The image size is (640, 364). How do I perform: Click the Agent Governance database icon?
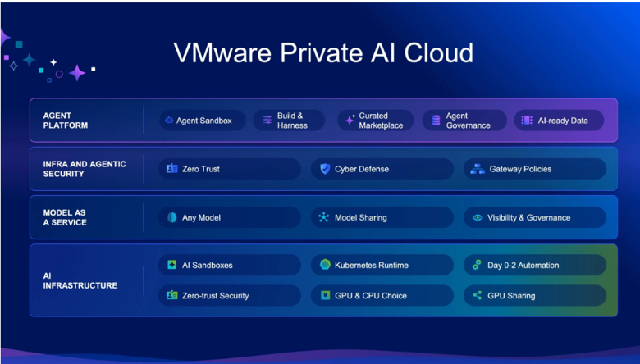(x=436, y=121)
